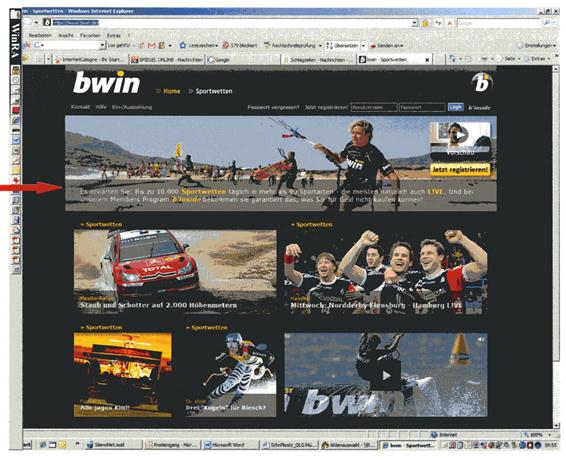
Task: Switch to the Google tab
Action: pyautogui.click(x=243, y=60)
